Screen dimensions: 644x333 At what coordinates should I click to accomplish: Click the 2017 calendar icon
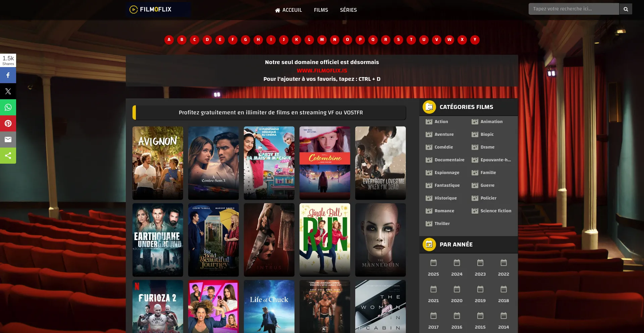433,316
